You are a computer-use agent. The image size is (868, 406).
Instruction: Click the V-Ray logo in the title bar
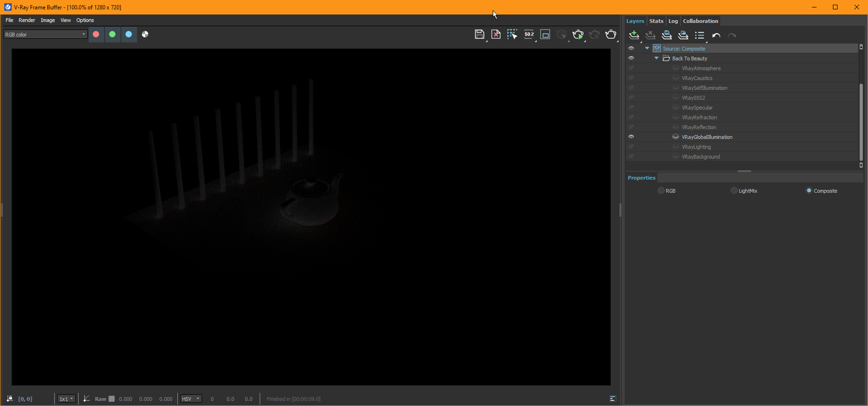click(7, 7)
